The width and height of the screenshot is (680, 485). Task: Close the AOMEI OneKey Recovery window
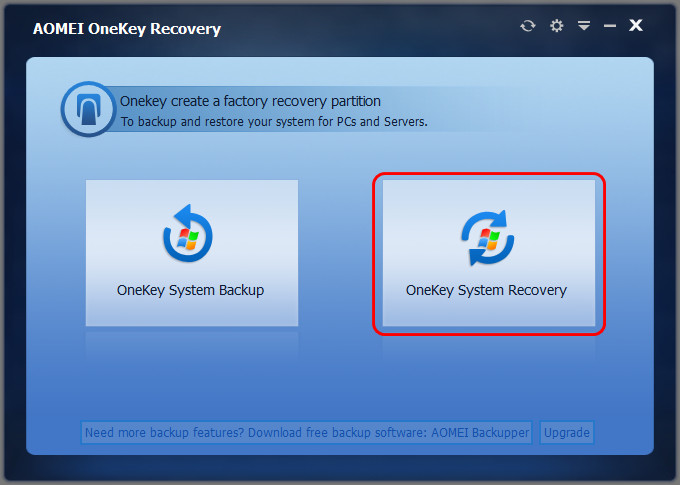click(636, 25)
